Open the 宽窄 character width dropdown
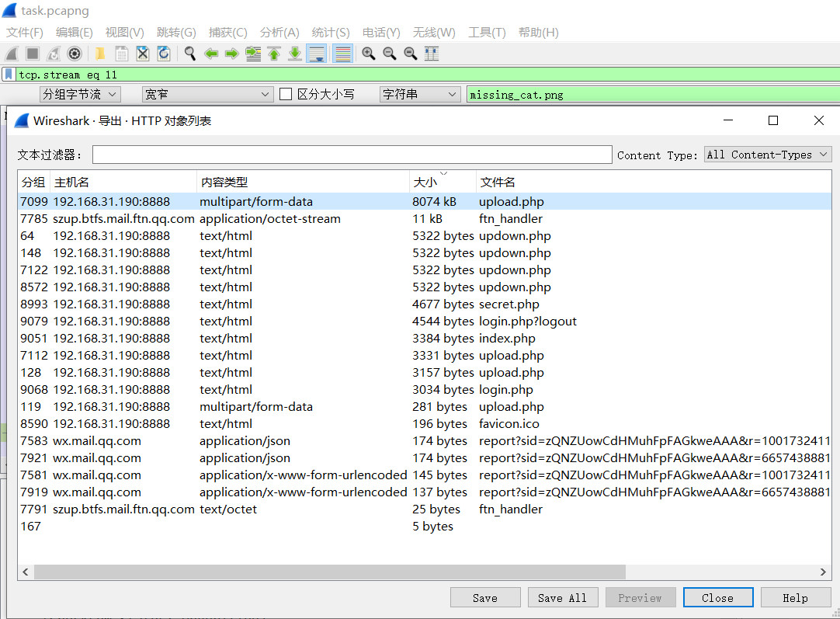This screenshot has width=840, height=619. (207, 94)
